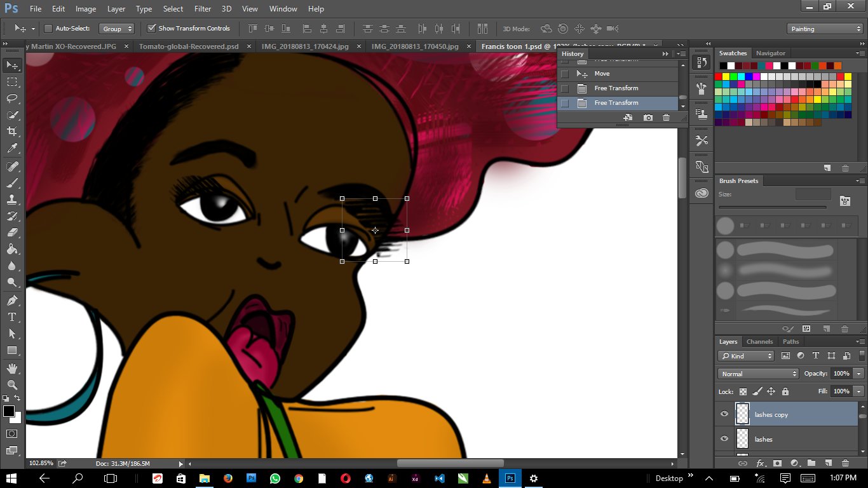The width and height of the screenshot is (868, 488).
Task: Select the Hand tool
Action: (12, 369)
